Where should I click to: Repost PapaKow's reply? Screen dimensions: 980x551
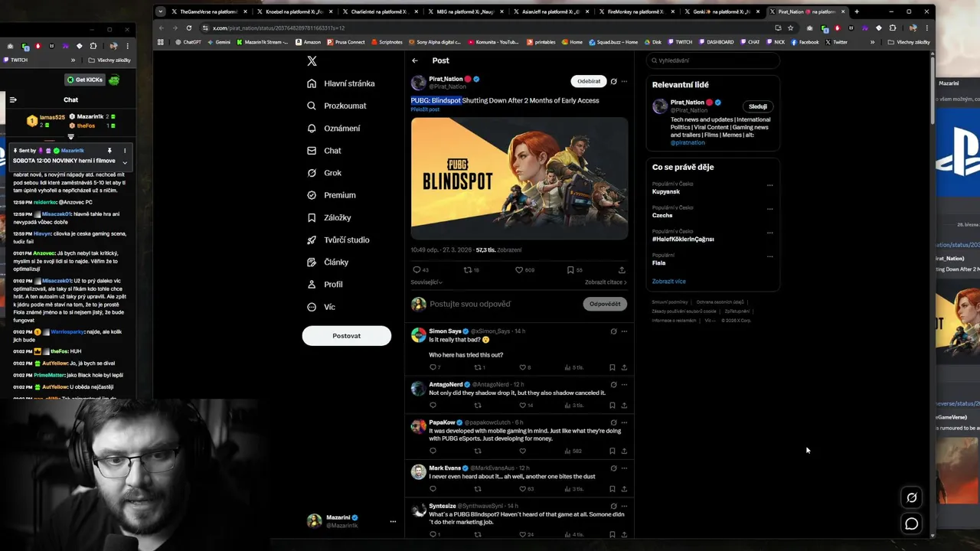478,451
